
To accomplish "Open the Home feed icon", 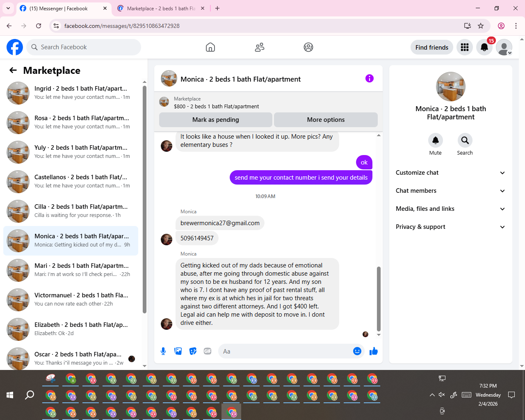I will click(x=210, y=47).
